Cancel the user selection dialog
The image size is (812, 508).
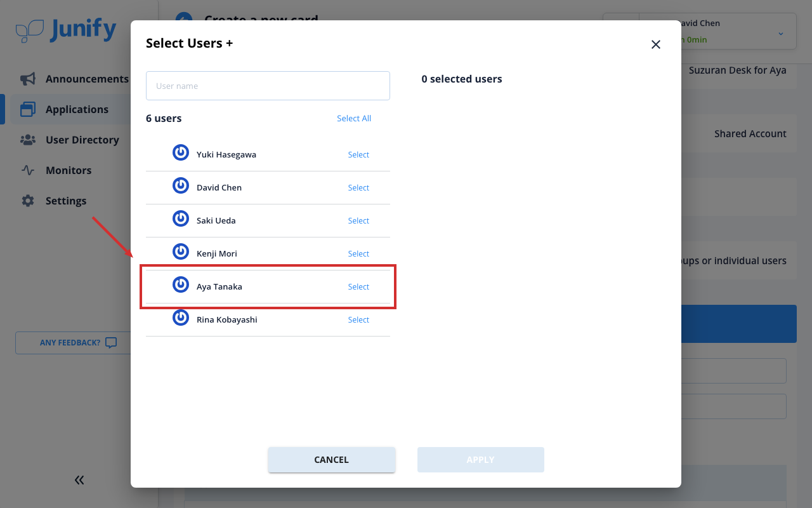click(332, 460)
